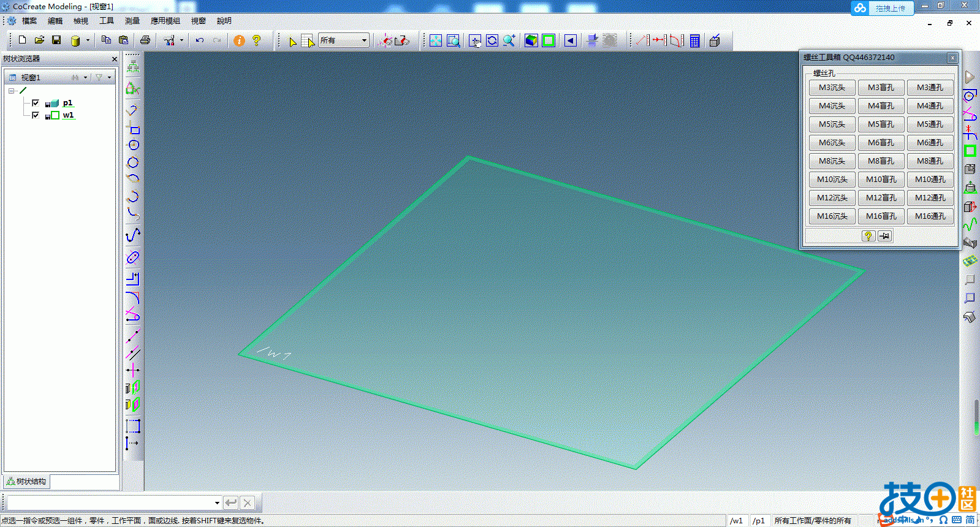Click the green square workplane view icon
Viewport: 980px width, 527px height.
549,40
